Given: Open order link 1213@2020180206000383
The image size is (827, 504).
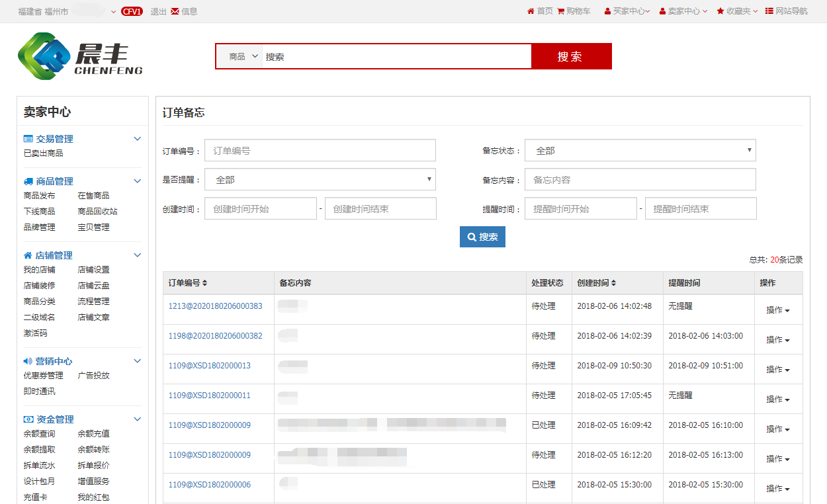Looking at the screenshot, I should pos(215,306).
